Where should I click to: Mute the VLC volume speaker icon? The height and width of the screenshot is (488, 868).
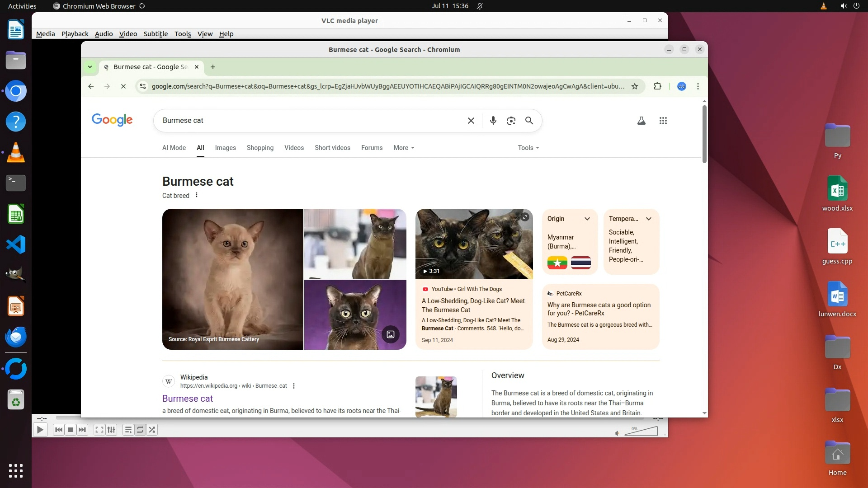click(618, 433)
